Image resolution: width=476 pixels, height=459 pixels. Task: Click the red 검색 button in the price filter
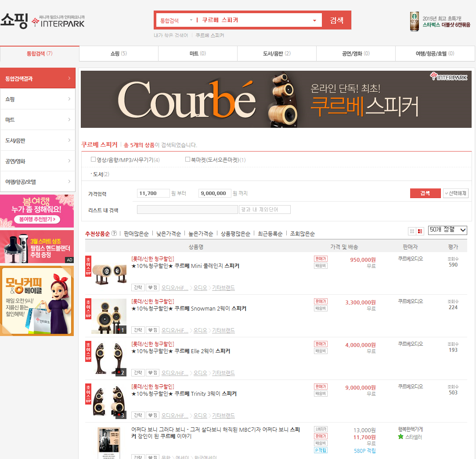[x=425, y=193]
